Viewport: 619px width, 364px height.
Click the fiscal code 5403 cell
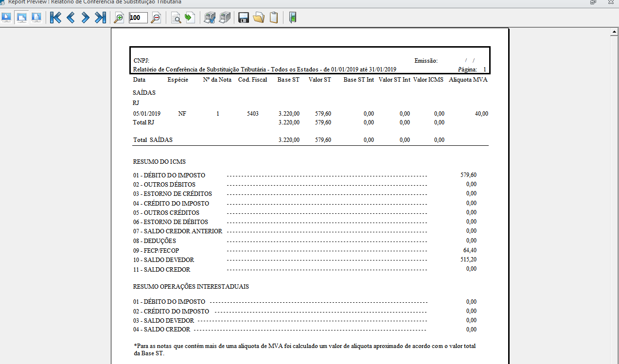click(253, 114)
